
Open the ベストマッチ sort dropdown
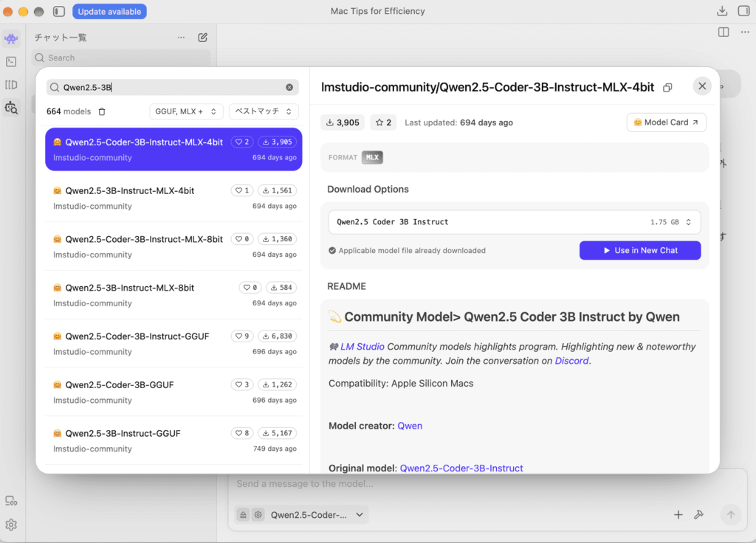click(264, 111)
